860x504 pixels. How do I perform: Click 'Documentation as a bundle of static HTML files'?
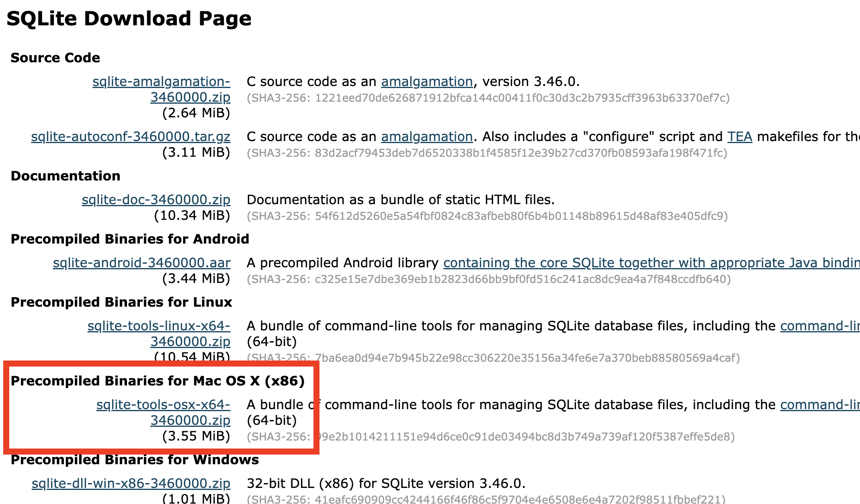click(401, 200)
